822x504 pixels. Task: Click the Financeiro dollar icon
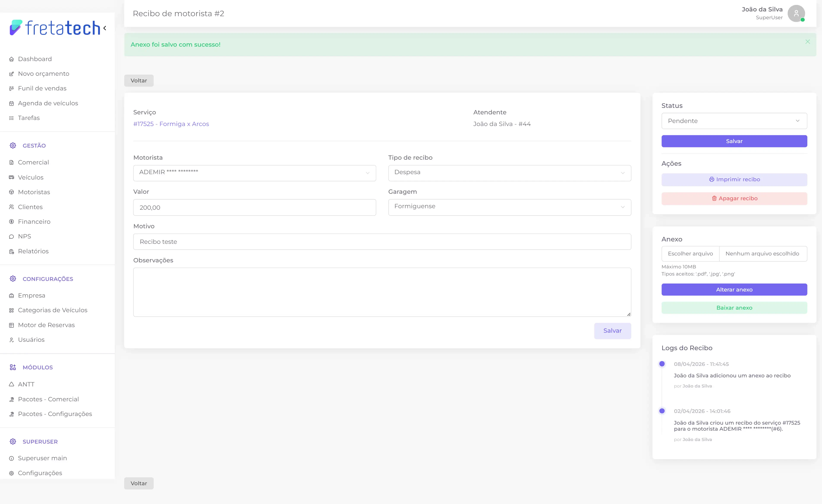[11, 222]
